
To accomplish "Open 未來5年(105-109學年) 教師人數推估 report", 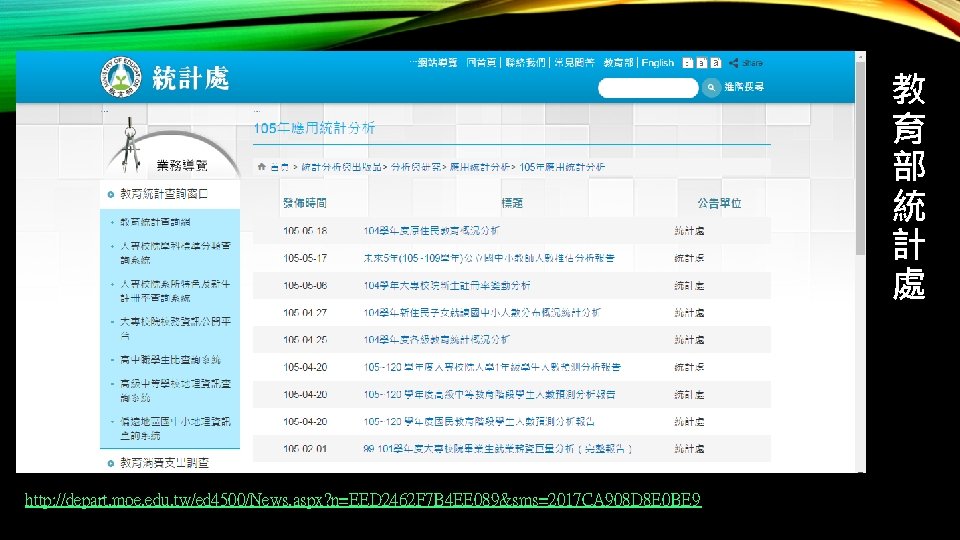I will (489, 258).
